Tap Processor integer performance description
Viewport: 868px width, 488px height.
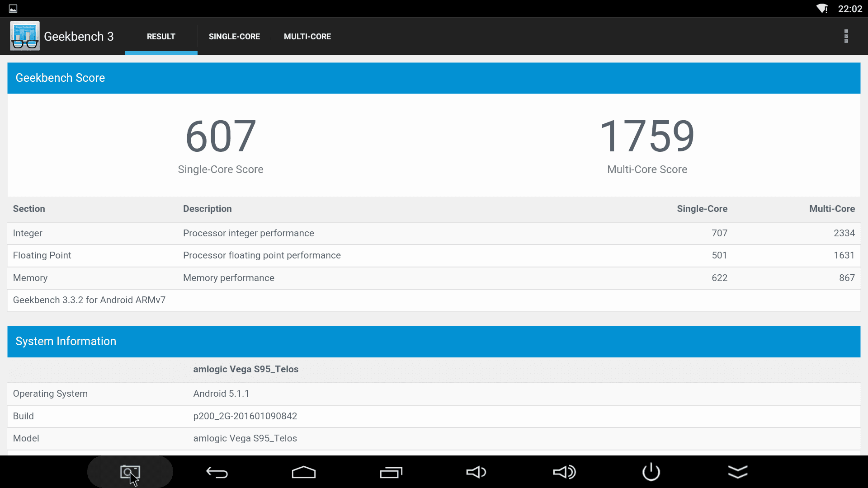coord(249,233)
